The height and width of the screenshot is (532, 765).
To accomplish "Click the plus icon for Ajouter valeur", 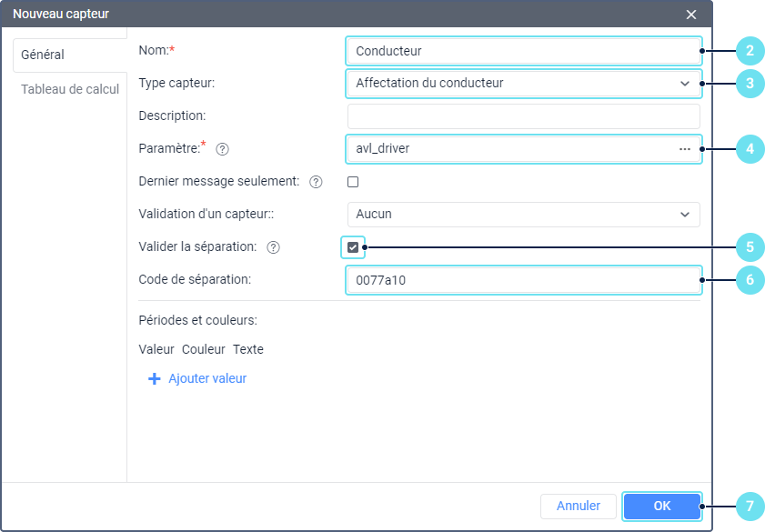I will [155, 379].
